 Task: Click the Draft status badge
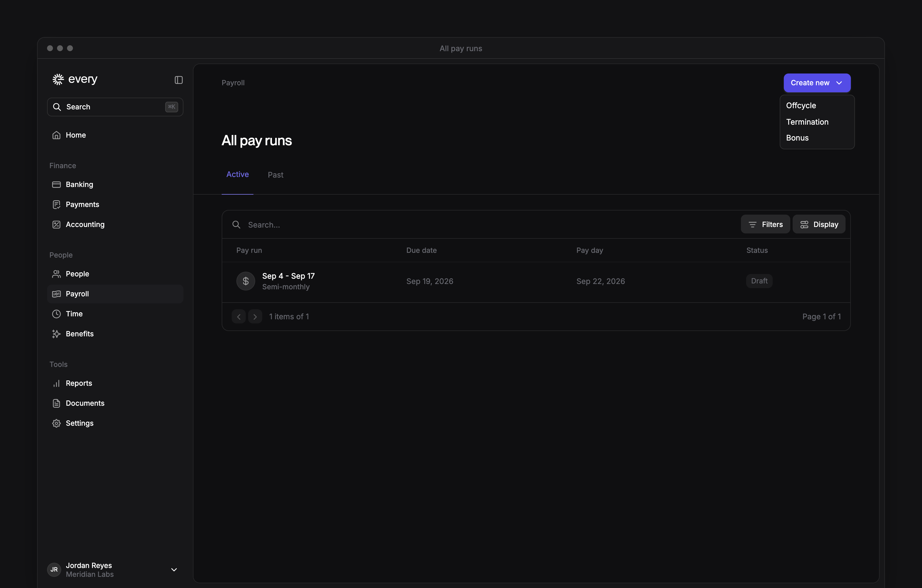point(759,280)
